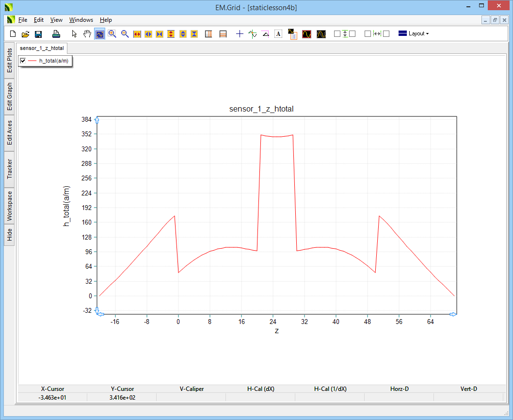Screen dimensions: 513x420
Task: Click the Open folder icon
Action: pos(26,34)
